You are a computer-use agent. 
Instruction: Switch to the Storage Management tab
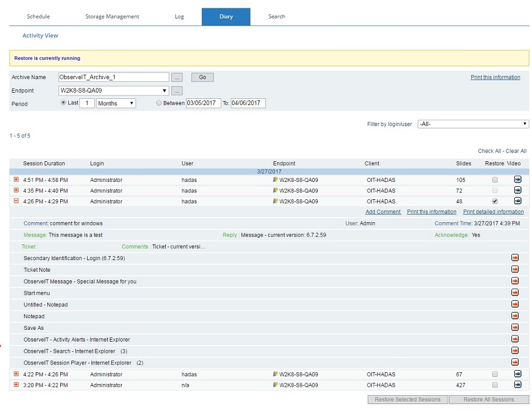[112, 17]
